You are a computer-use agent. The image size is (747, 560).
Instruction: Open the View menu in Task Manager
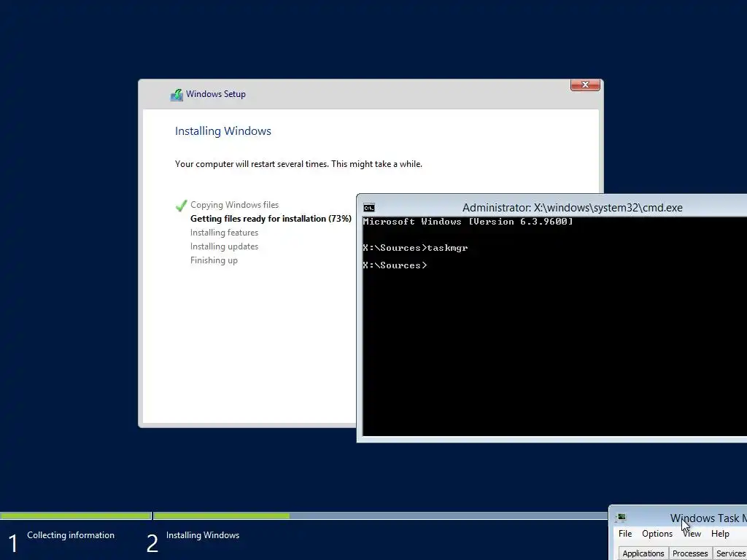(692, 534)
